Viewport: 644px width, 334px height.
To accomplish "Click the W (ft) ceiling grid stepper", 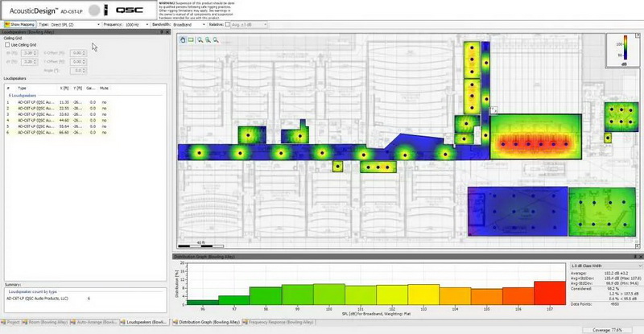I will tap(29, 53).
